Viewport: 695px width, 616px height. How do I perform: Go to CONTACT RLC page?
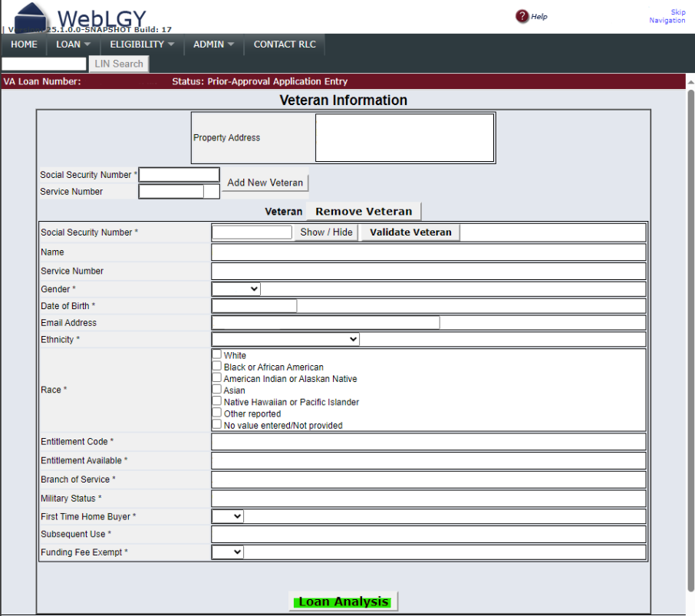pyautogui.click(x=285, y=44)
